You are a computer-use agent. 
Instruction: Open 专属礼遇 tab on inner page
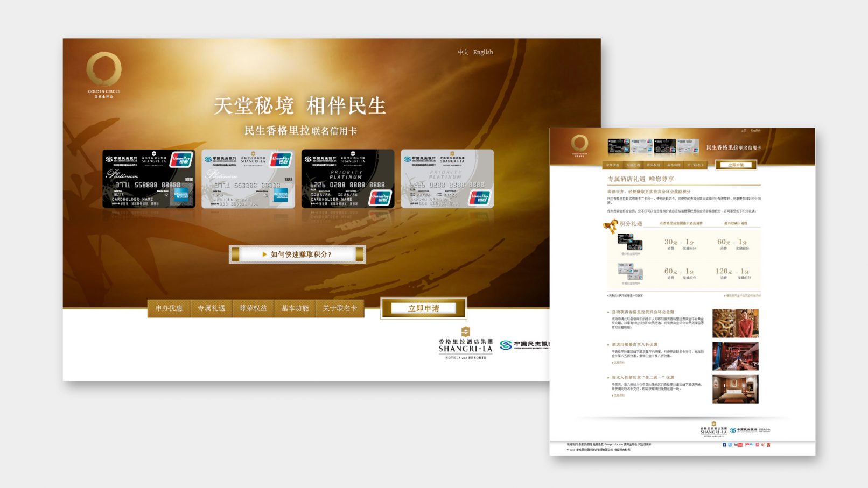[633, 165]
